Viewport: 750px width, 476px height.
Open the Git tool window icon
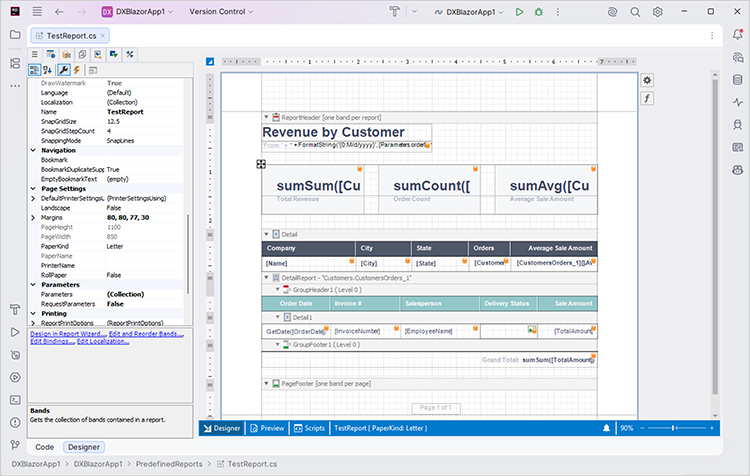(15, 444)
